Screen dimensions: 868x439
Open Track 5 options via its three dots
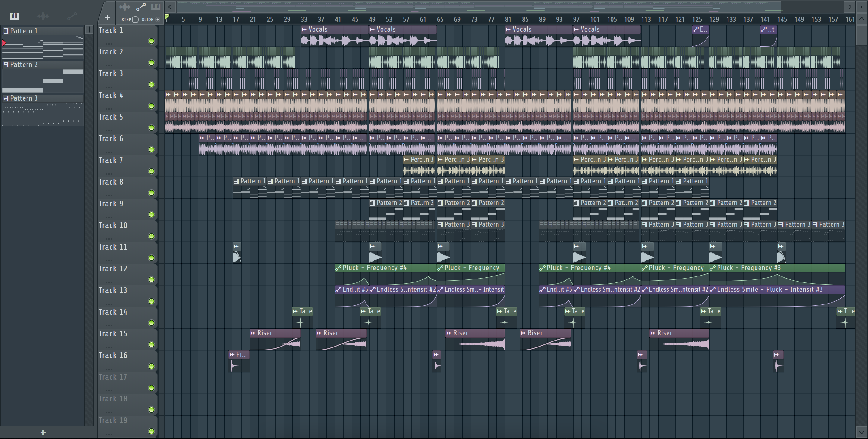108,130
